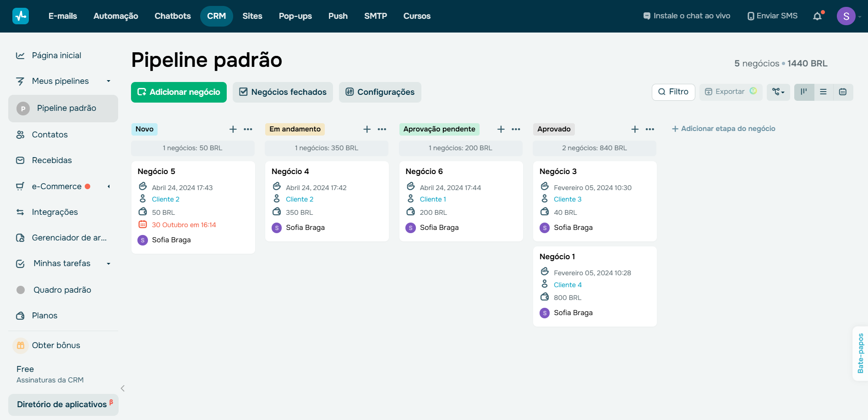Switch to the kanban board view
868x420 pixels.
pyautogui.click(x=804, y=92)
